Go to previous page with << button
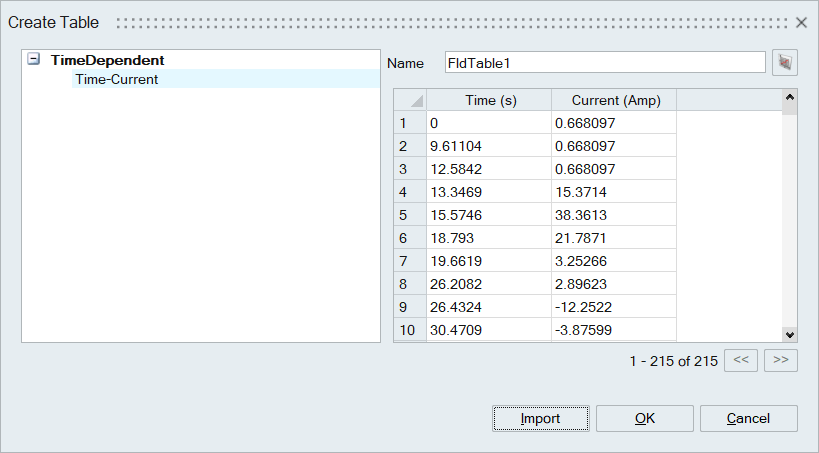The image size is (819, 453). click(740, 361)
